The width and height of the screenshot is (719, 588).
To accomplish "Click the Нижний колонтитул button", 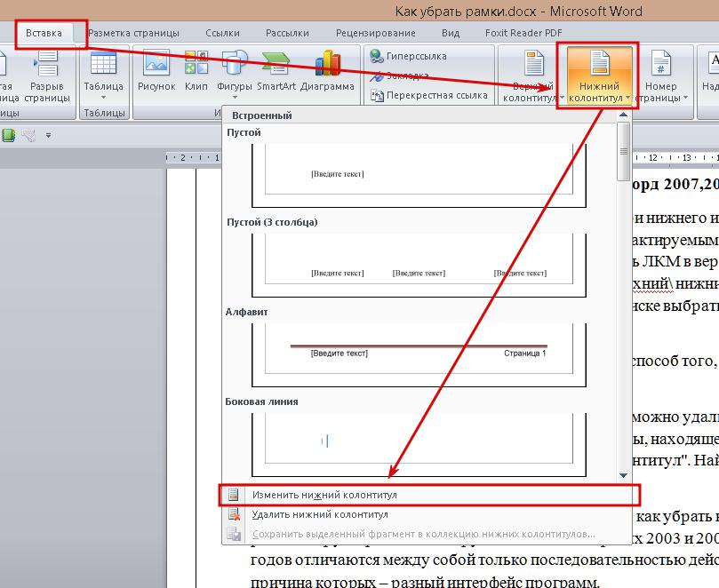I will point(599,75).
